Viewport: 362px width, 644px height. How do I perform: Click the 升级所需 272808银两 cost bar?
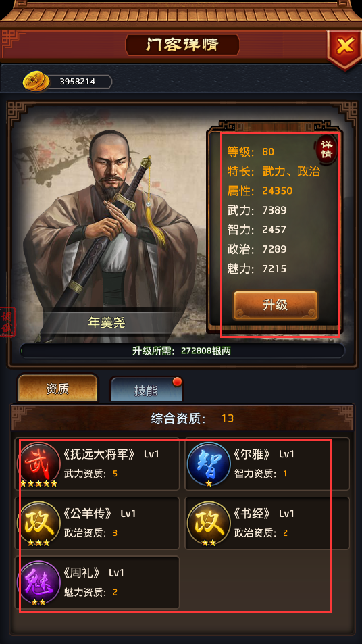coord(182,351)
